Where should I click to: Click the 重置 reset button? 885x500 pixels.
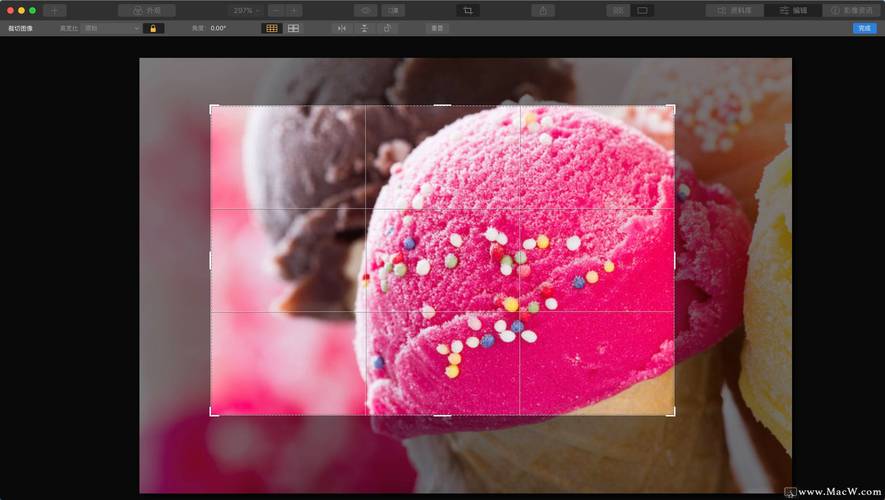(x=437, y=28)
